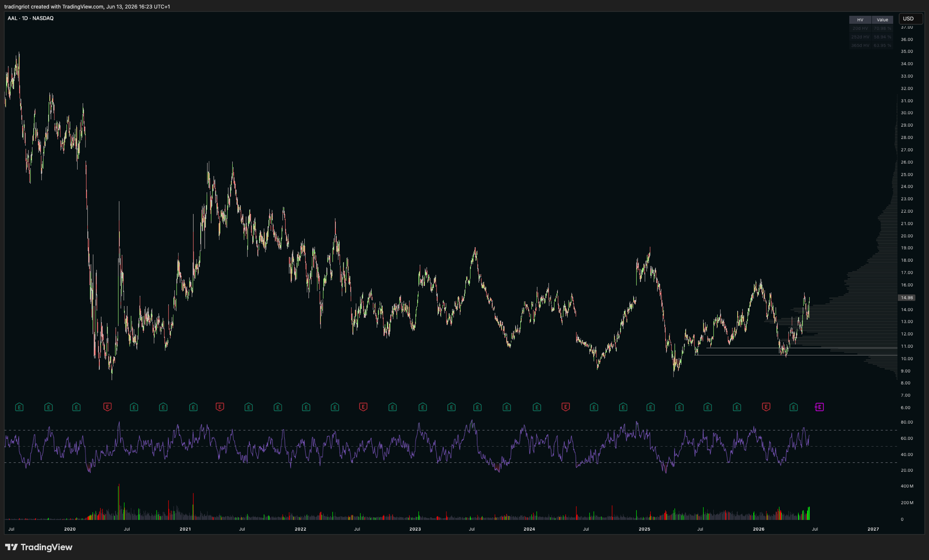Click the magenta upcoming earnings marker
Image resolution: width=929 pixels, height=560 pixels.
point(819,407)
